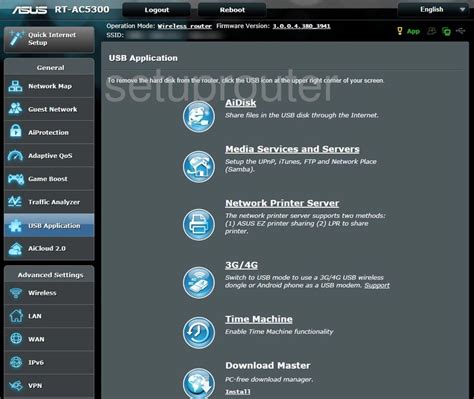Click the 3G/4G USB dongle icon

tap(199, 282)
